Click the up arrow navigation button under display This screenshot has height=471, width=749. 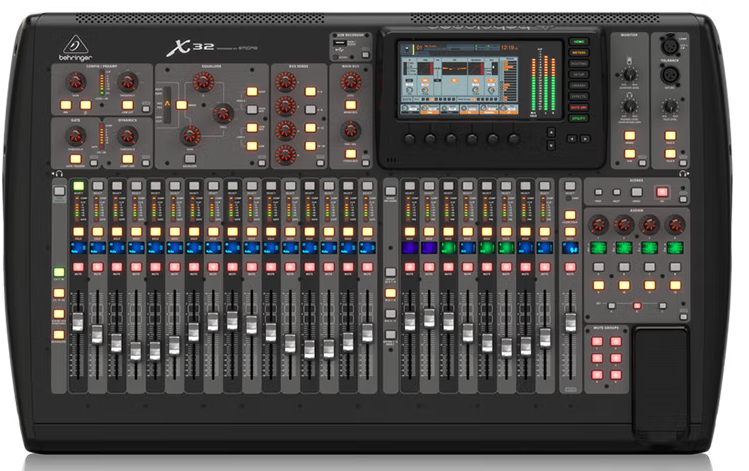pos(551,132)
